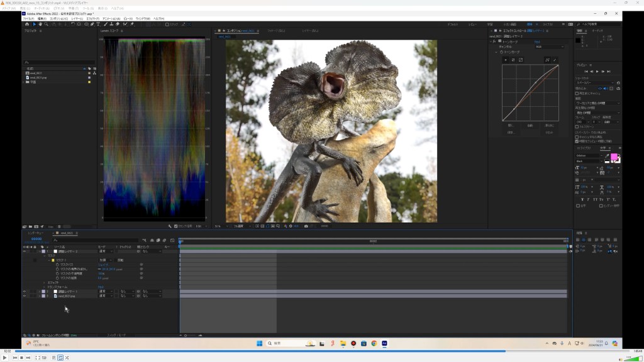Screen dimensions: 644x362
Task: Click the reset button below the curve graph
Action: (549, 133)
